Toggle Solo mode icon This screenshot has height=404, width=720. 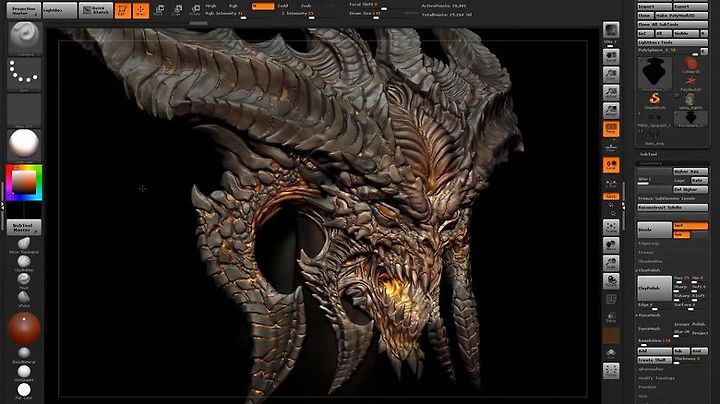click(611, 354)
